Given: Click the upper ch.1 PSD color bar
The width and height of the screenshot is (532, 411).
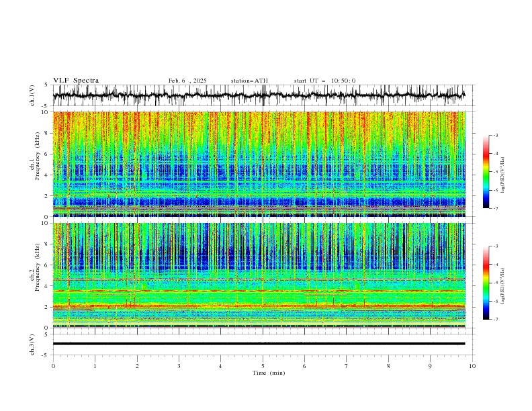Looking at the screenshot, I should 486,172.
